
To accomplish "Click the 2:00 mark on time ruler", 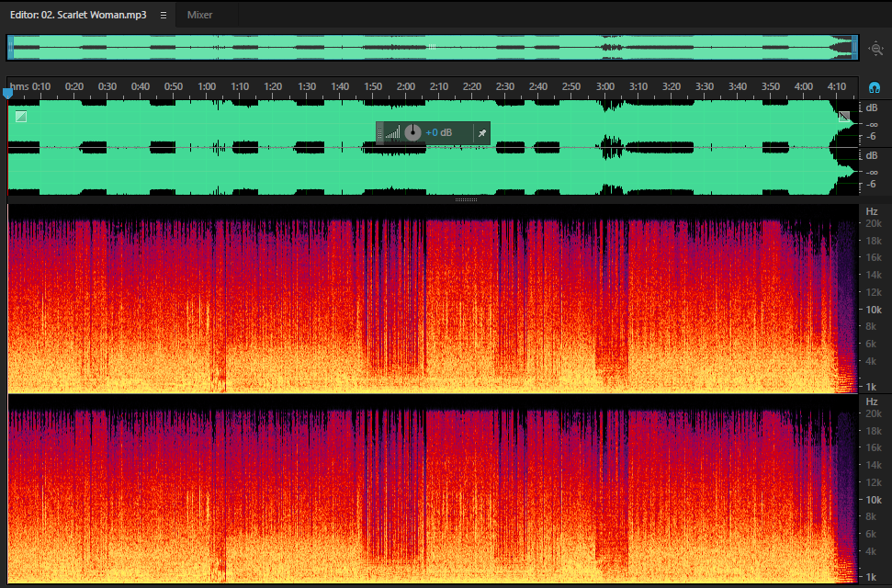I will 406,86.
